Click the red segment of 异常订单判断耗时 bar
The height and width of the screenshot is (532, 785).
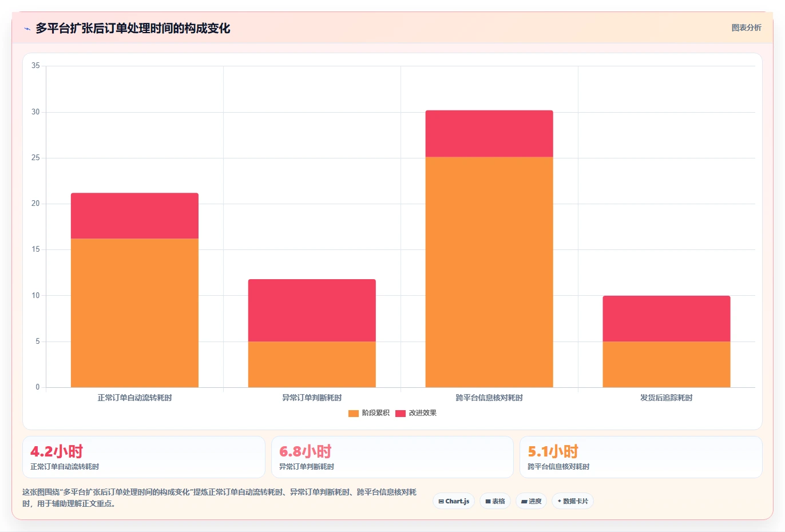tap(312, 310)
